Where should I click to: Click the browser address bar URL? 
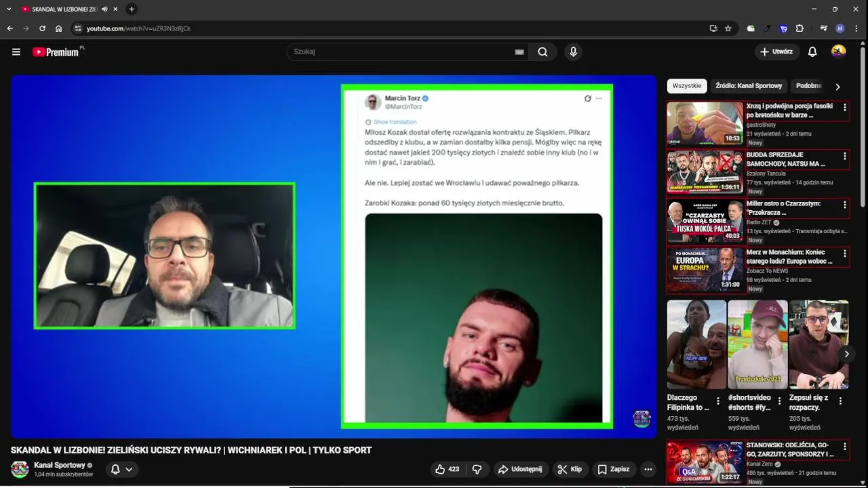coord(138,28)
